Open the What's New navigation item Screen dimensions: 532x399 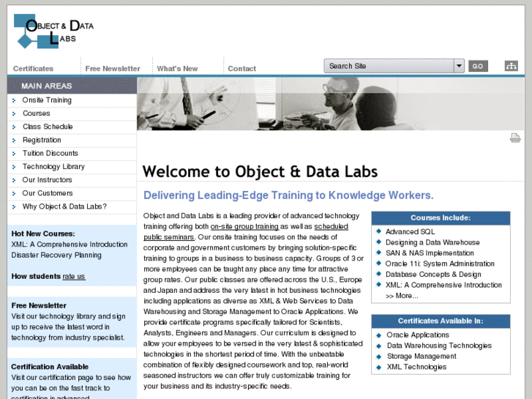click(177, 69)
